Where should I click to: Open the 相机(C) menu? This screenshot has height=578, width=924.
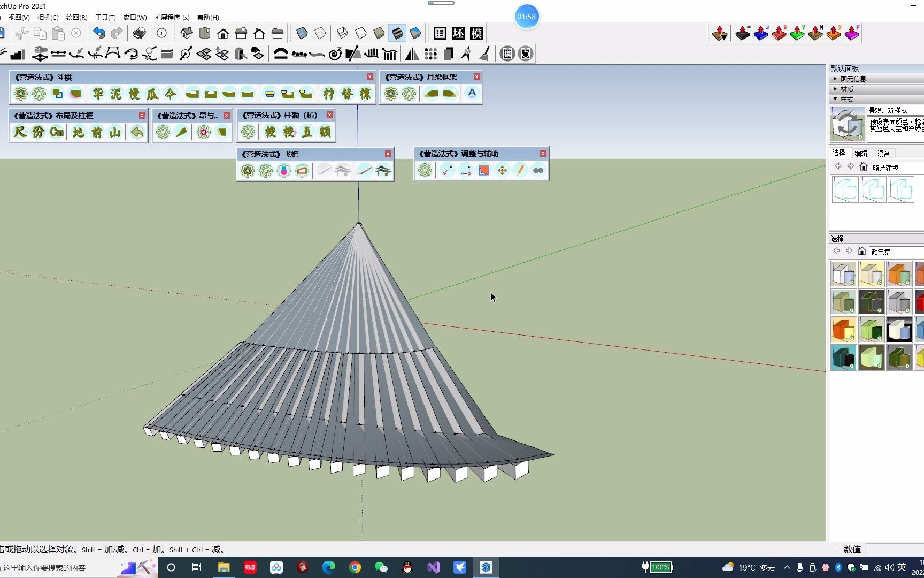click(48, 18)
